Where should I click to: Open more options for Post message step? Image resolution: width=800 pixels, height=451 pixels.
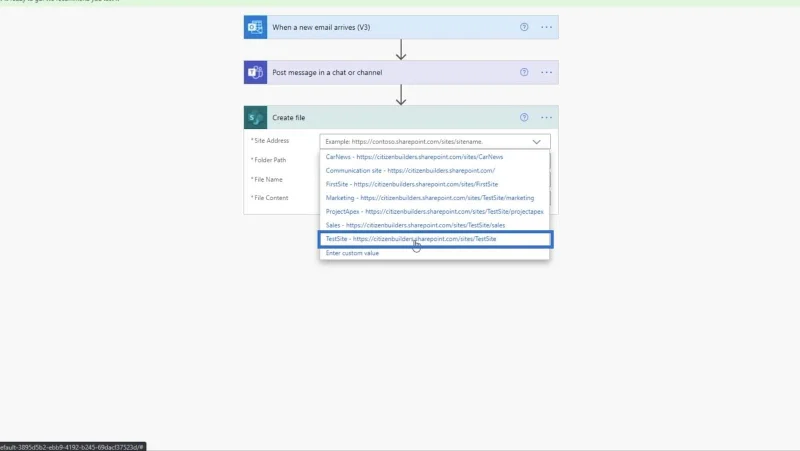(x=546, y=72)
